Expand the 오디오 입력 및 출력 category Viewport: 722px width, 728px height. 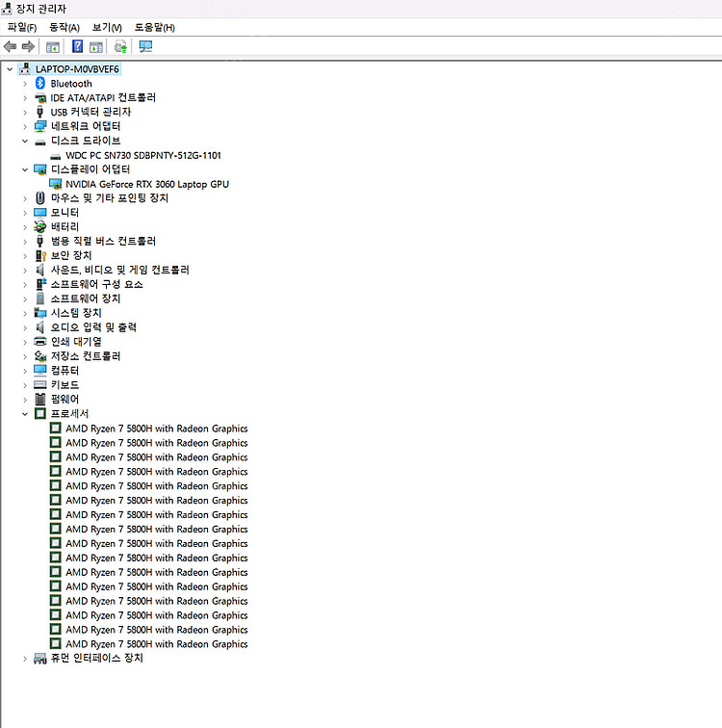tap(25, 327)
